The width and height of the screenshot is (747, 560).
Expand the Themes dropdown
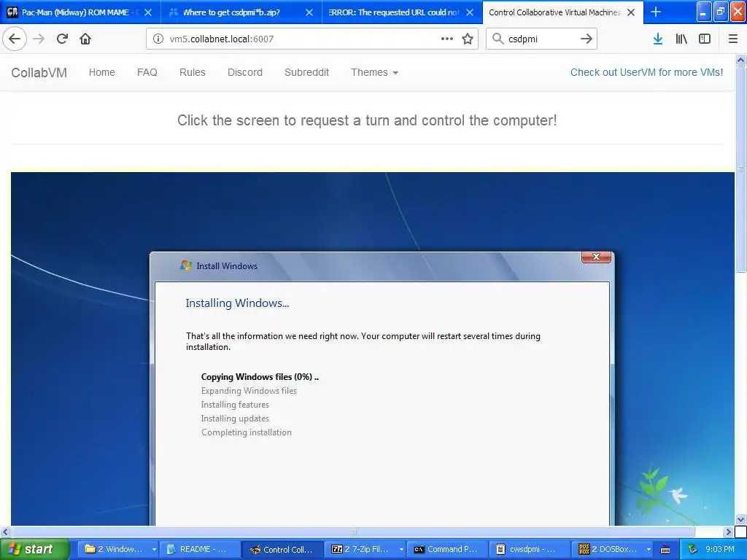click(374, 72)
